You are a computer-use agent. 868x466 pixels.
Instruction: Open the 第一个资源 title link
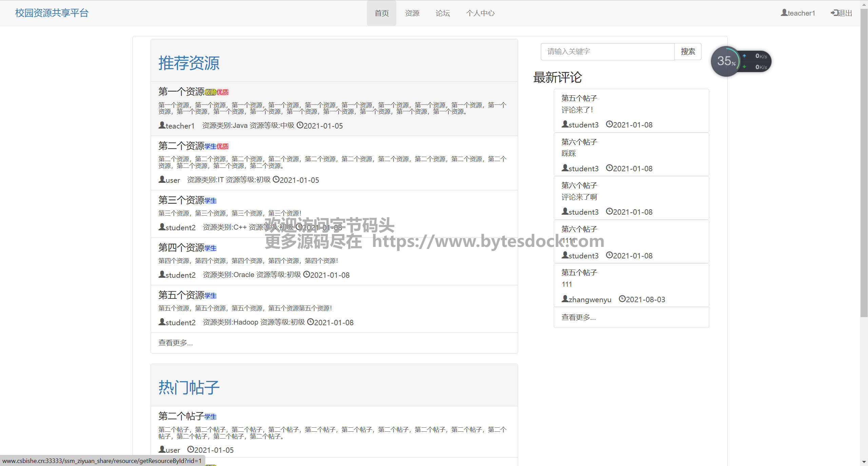click(x=181, y=92)
